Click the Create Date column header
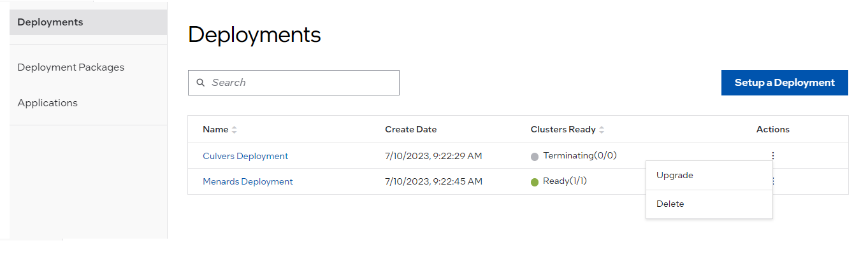The image size is (868, 280). coord(411,129)
